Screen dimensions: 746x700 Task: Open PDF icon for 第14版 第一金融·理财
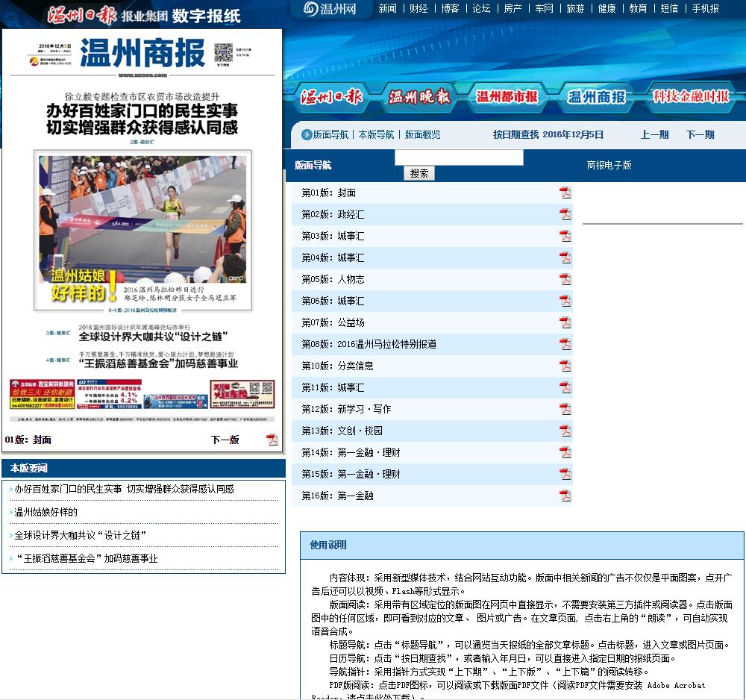pos(565,452)
